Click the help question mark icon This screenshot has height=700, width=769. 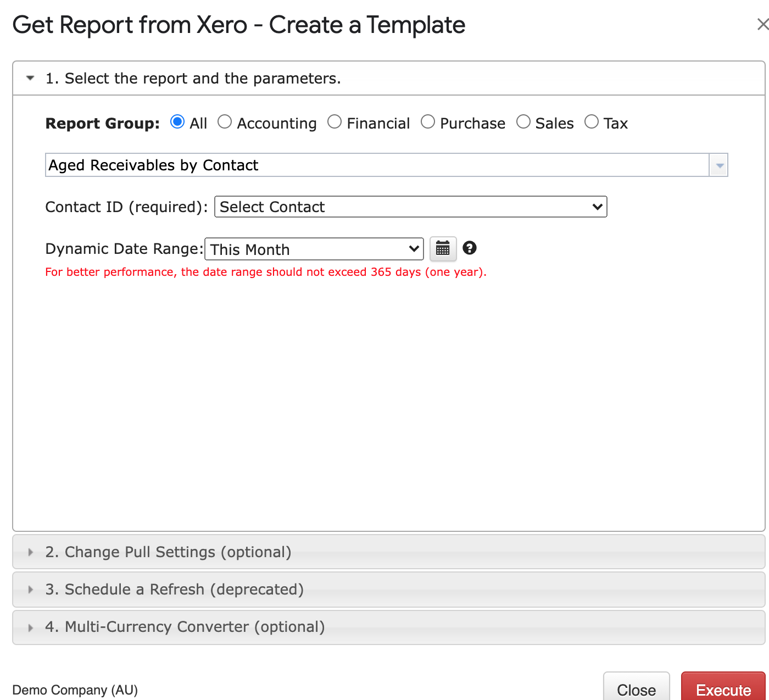pos(470,248)
